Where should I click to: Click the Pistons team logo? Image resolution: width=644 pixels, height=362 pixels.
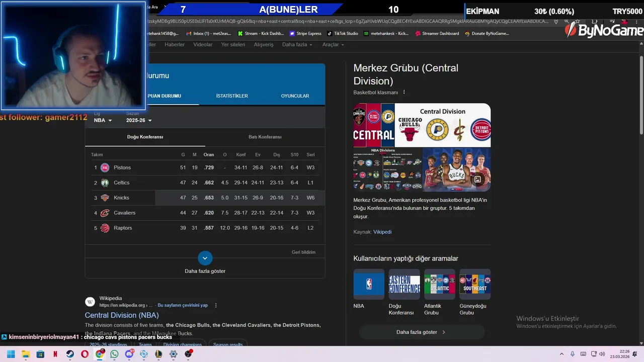point(105,167)
